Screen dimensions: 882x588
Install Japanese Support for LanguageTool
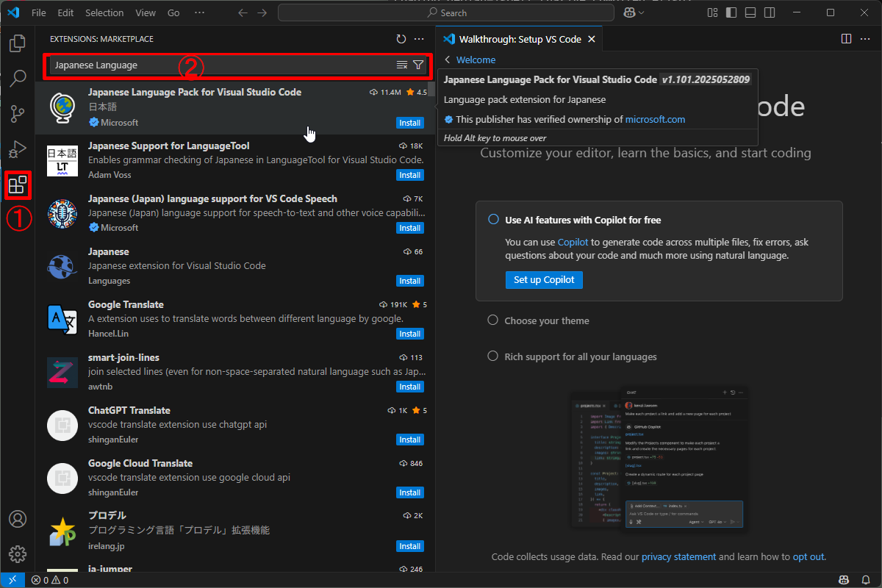(410, 175)
